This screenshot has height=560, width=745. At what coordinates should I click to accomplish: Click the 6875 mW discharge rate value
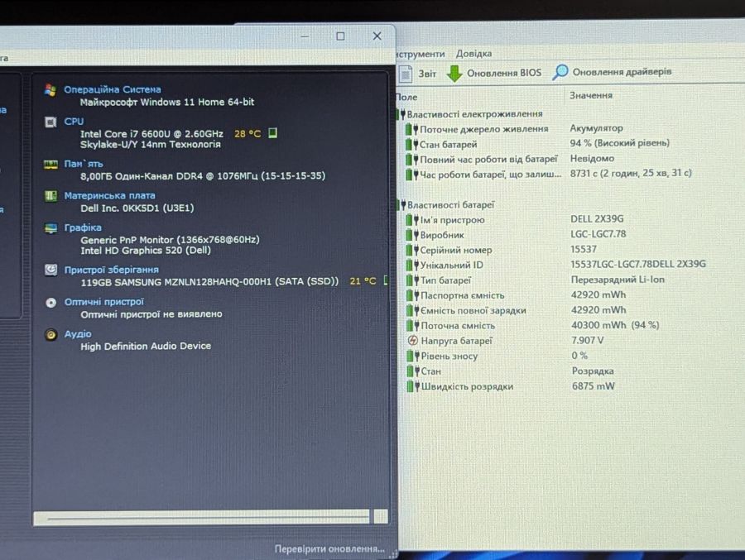pyautogui.click(x=594, y=386)
